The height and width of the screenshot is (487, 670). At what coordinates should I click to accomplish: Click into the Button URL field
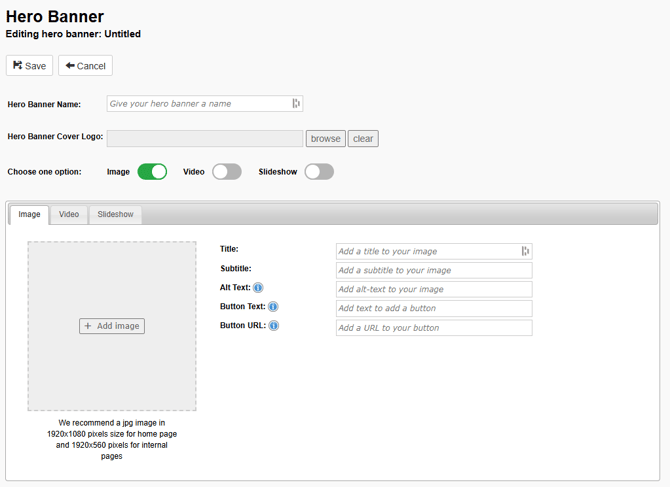[433, 328]
